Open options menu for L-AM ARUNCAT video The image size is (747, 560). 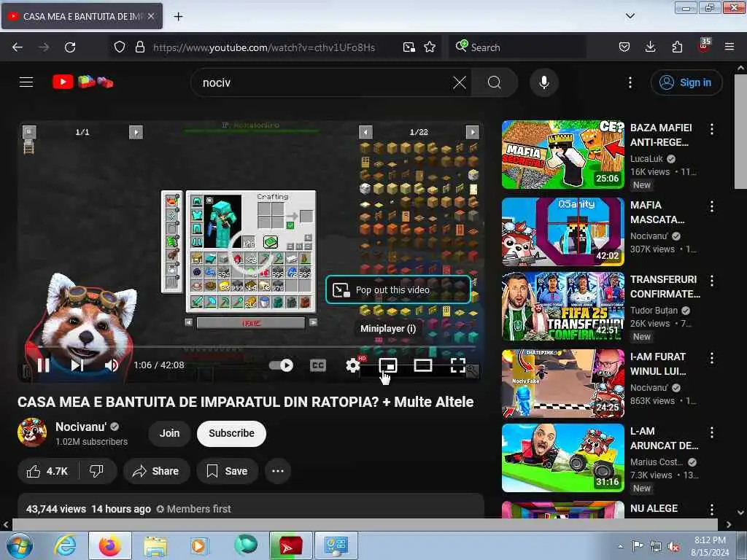pyautogui.click(x=712, y=432)
